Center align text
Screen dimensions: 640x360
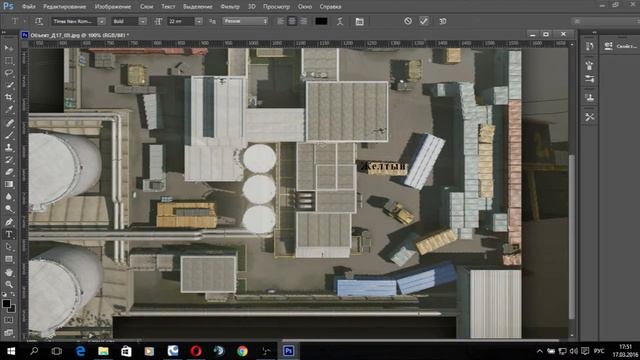[x=292, y=21]
